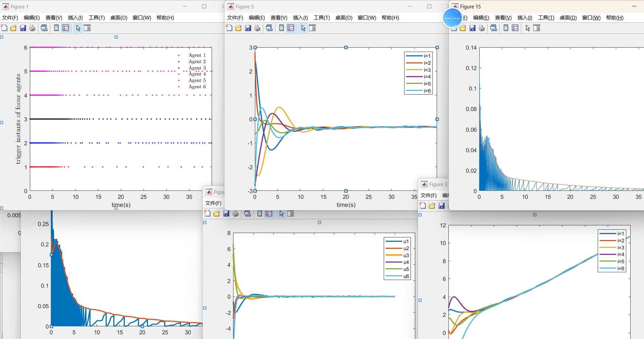Click Print icon in Figure 5 toolbar
The image size is (644, 339).
point(257,28)
